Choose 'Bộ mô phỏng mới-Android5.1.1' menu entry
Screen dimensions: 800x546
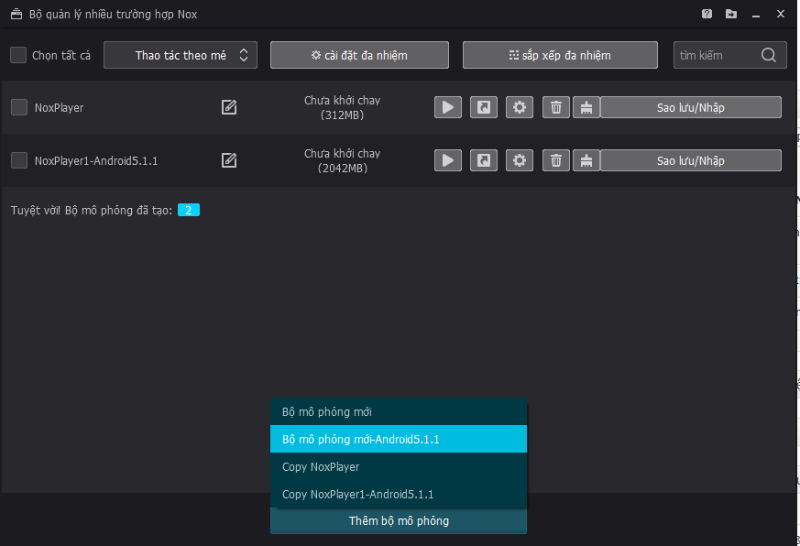point(398,439)
